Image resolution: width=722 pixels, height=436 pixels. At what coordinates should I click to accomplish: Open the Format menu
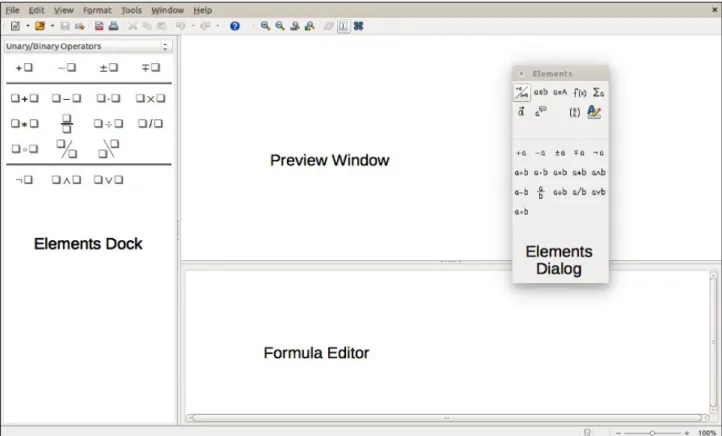[97, 10]
